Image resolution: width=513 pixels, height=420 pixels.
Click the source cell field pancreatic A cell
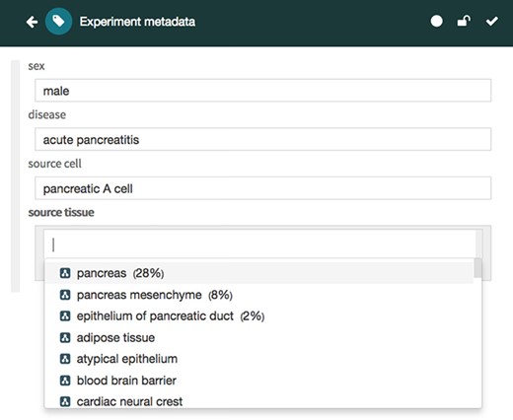point(262,188)
